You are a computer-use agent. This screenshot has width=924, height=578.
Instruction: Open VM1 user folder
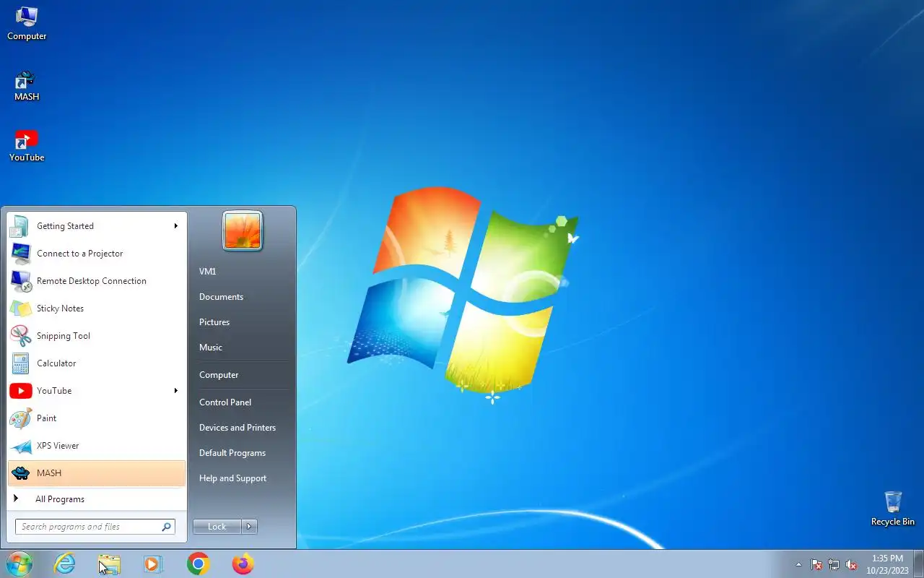tap(208, 272)
